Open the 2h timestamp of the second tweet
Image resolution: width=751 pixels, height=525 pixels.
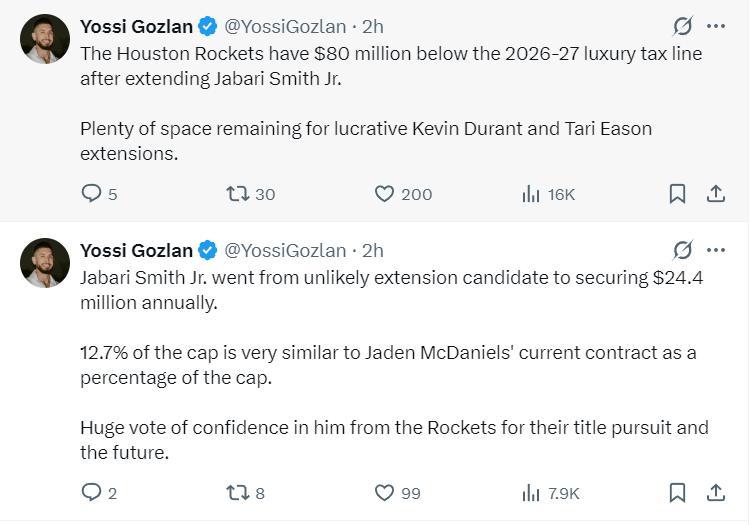(372, 250)
